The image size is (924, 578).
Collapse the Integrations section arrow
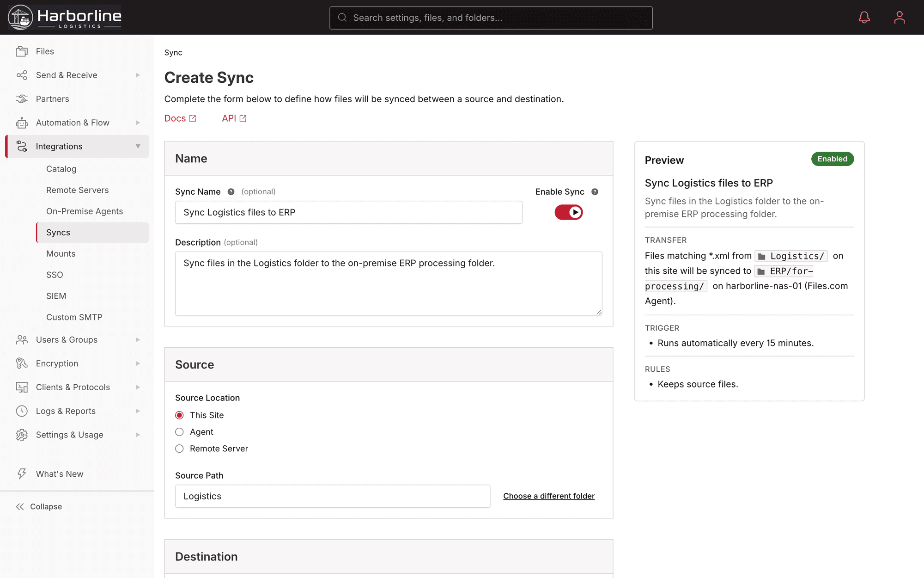138,146
